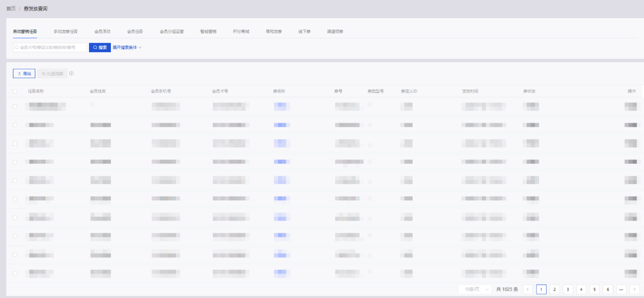Go to page 3

point(568,289)
